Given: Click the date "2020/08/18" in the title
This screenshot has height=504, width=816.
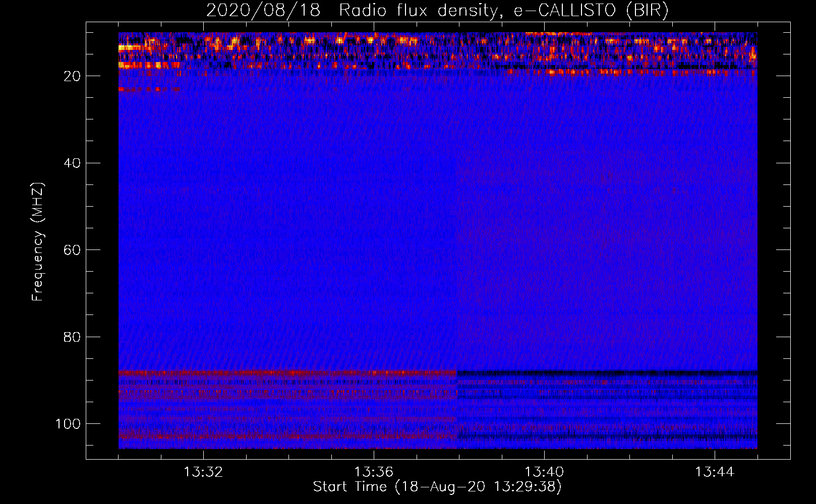Looking at the screenshot, I should click(x=263, y=11).
